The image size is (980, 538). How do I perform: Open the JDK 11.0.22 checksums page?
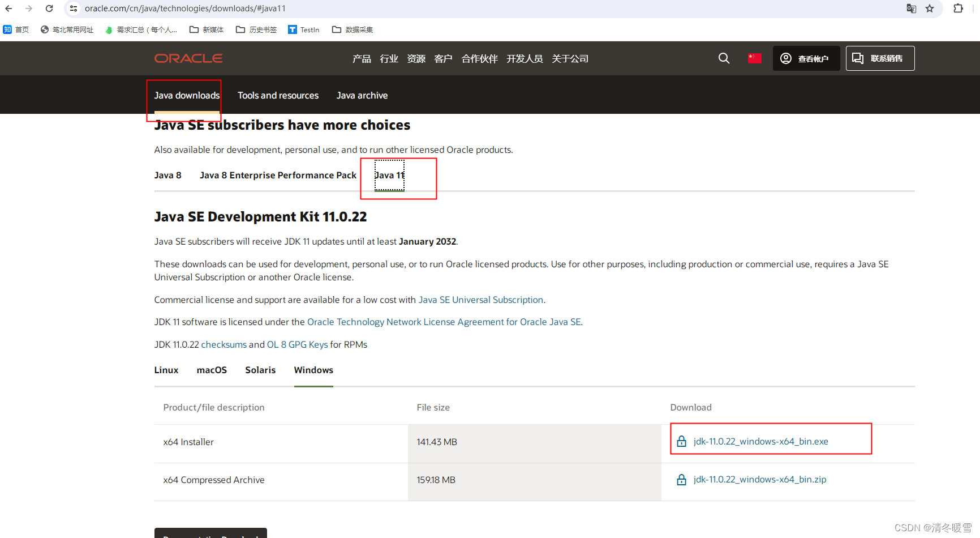point(223,344)
